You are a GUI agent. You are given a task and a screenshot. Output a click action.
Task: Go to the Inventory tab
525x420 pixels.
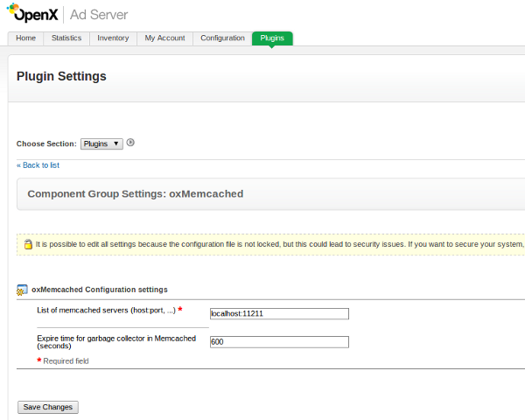pos(113,38)
